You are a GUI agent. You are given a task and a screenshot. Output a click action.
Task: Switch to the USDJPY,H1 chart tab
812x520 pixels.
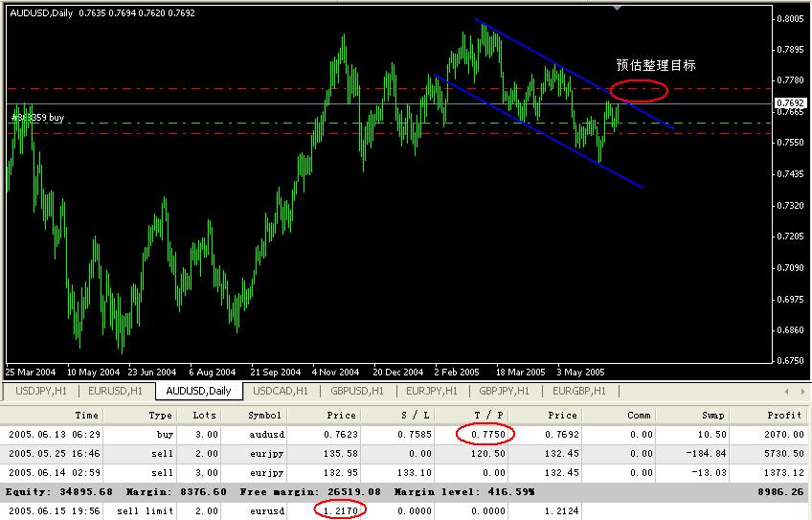coord(41,391)
